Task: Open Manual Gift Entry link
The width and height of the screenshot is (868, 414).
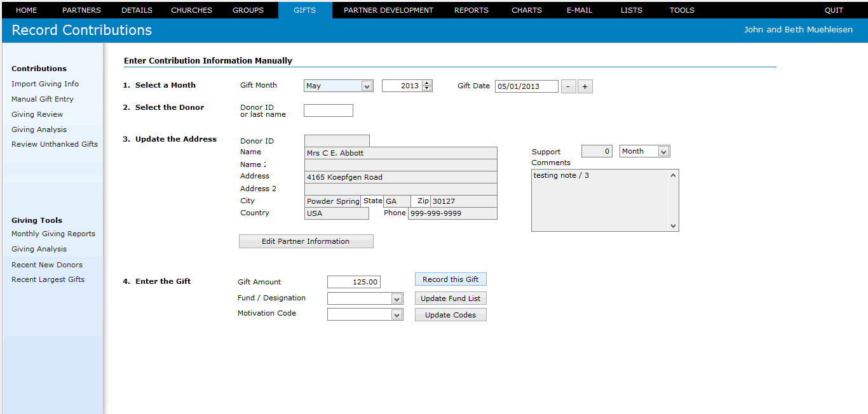Action: 43,99
